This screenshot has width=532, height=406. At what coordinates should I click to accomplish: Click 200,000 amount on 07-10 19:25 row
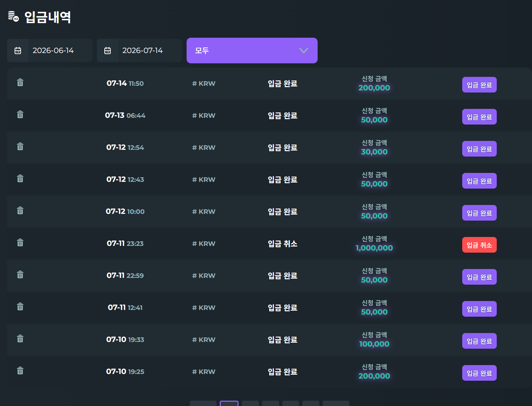coord(374,376)
